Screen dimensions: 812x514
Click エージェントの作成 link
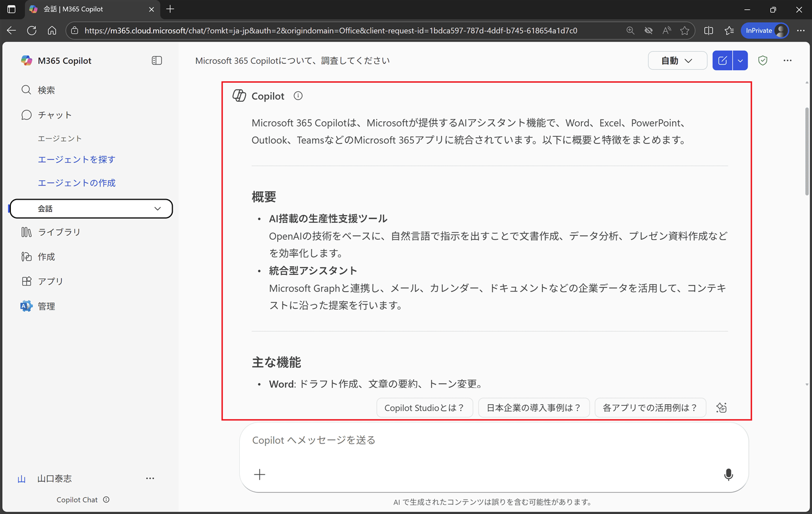pos(76,183)
